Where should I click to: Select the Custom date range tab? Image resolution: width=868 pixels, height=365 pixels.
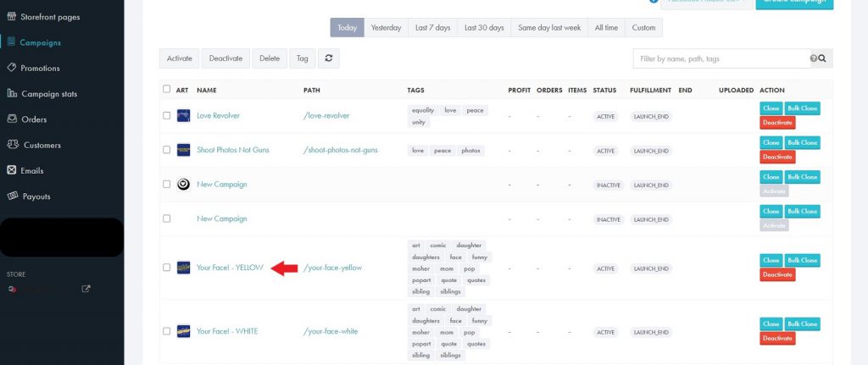point(644,28)
